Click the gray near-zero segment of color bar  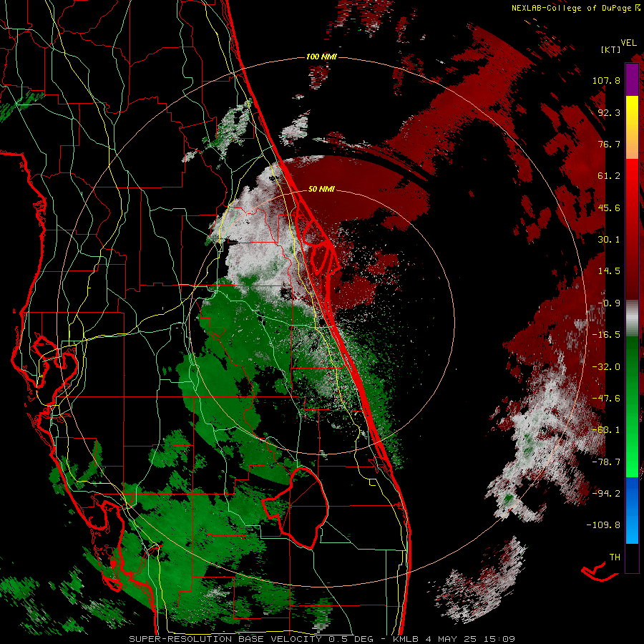(632, 317)
